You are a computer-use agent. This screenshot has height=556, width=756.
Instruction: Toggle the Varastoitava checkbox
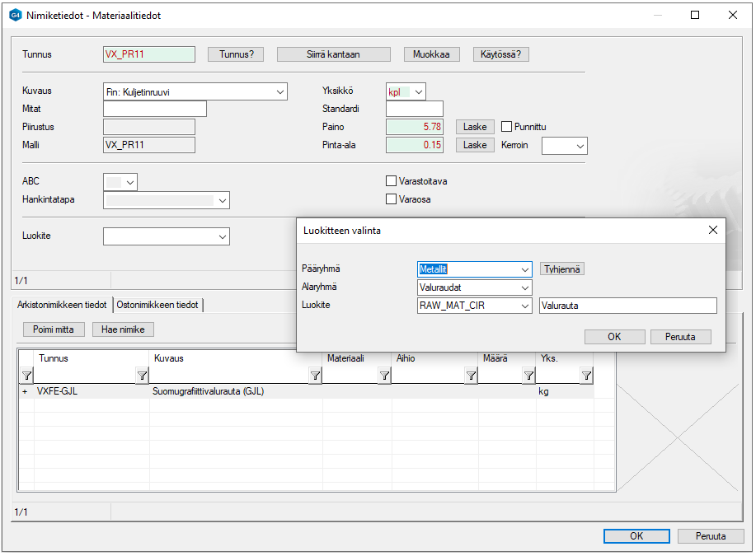392,181
